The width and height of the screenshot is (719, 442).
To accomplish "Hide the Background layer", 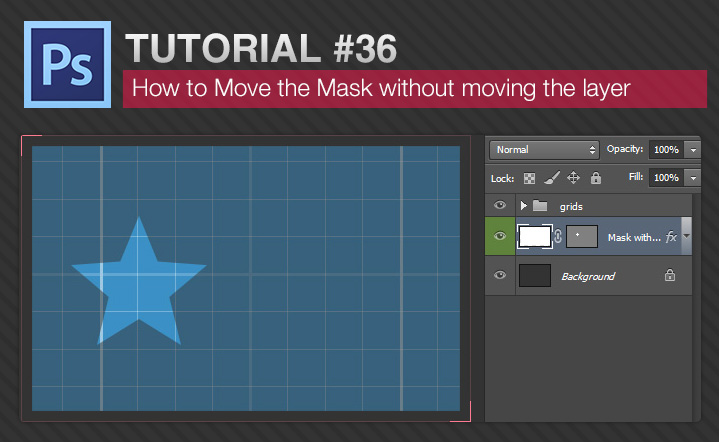I will [500, 276].
